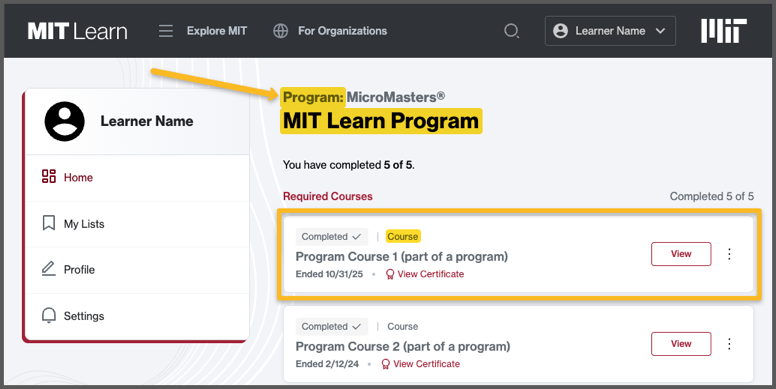Select Home in the sidebar
This screenshot has width=776, height=389.
pos(137,178)
